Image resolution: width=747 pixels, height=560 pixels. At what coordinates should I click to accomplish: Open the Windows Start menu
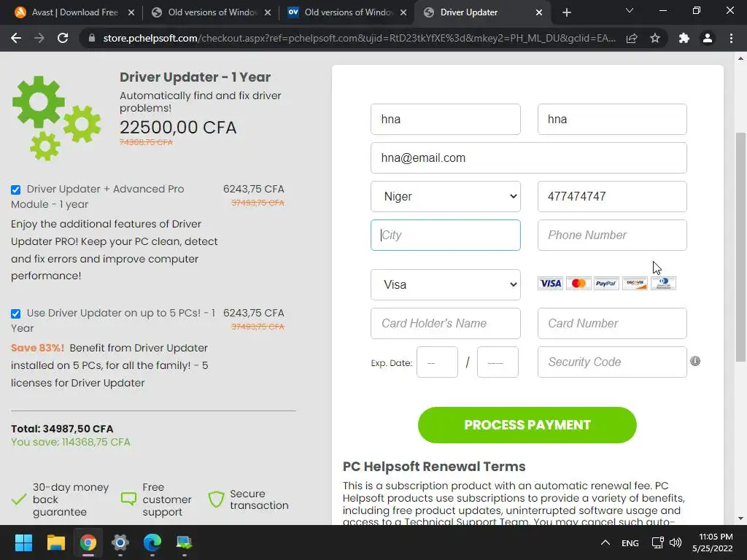tap(23, 542)
